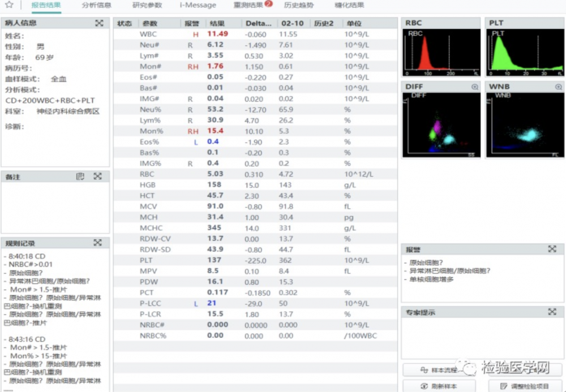Open the 糖化结果 tab
Viewport: 566px width, 392px height.
(349, 5)
